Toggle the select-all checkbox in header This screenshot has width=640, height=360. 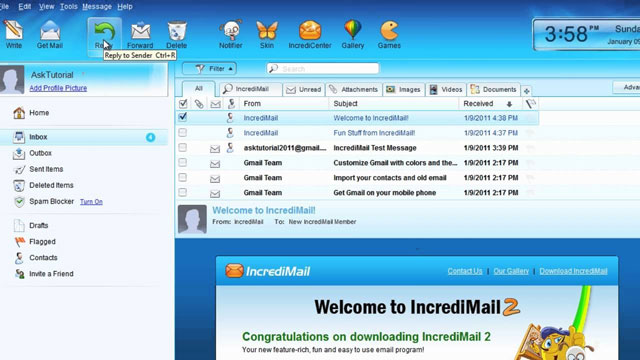[183, 104]
